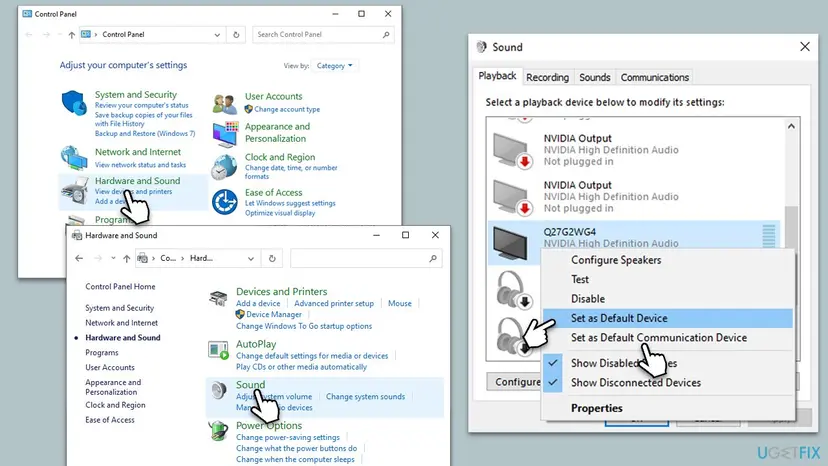Screen dimensions: 828x466
Task: Click the Add a device link
Action: coord(258,303)
